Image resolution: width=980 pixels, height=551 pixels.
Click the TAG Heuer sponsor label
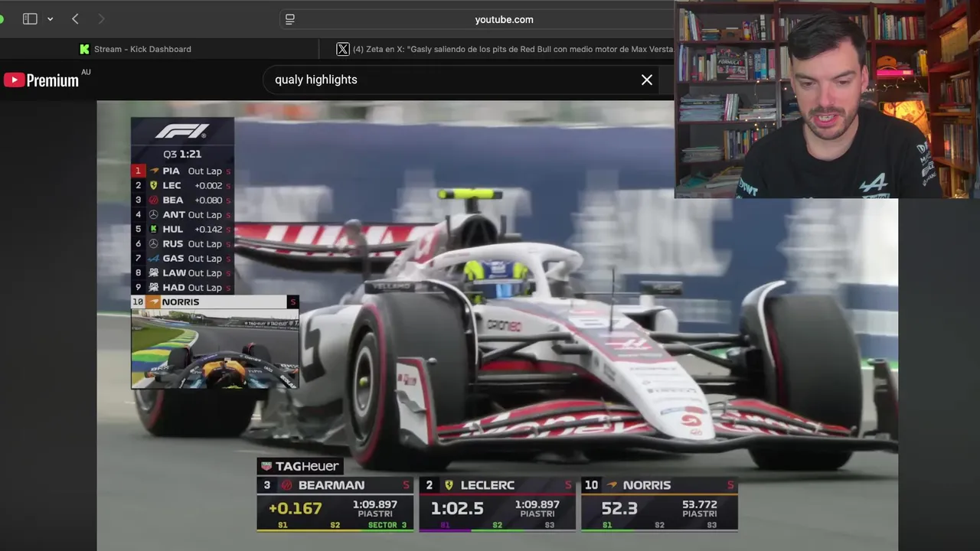299,466
